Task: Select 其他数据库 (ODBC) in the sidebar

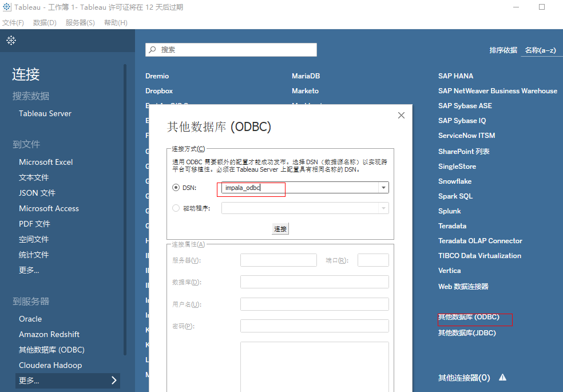Action: pyautogui.click(x=51, y=350)
